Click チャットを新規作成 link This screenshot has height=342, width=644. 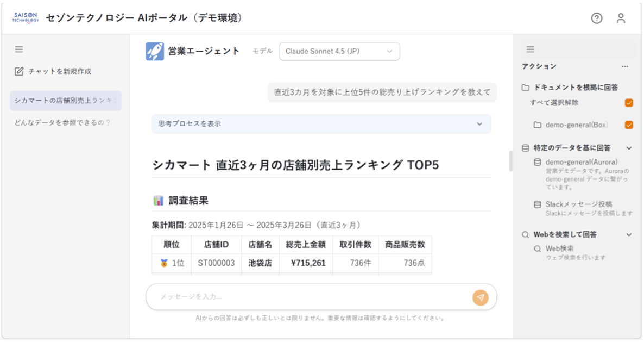tap(60, 72)
